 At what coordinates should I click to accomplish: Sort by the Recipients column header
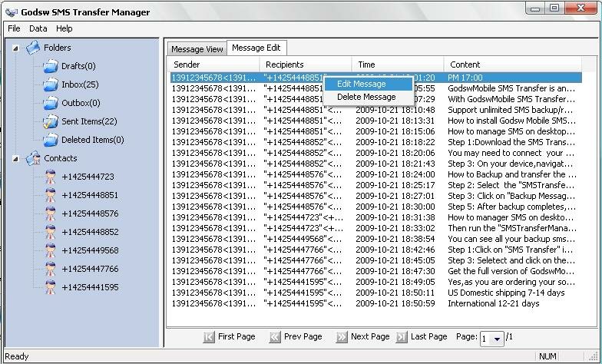[x=306, y=65]
